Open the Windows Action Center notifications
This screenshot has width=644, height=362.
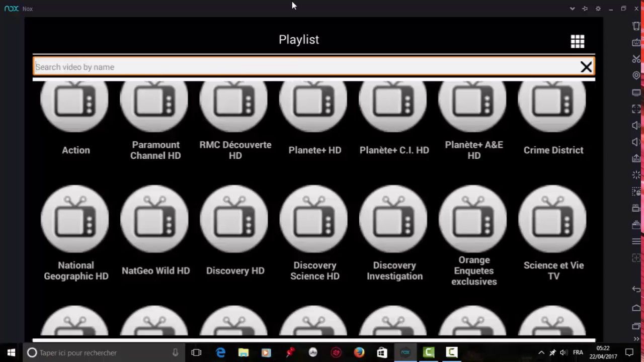click(x=629, y=352)
